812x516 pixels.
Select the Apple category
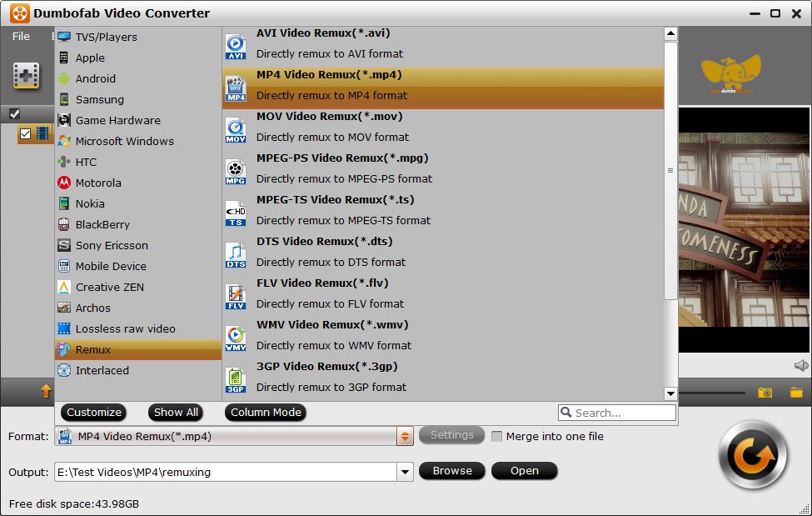138,58
